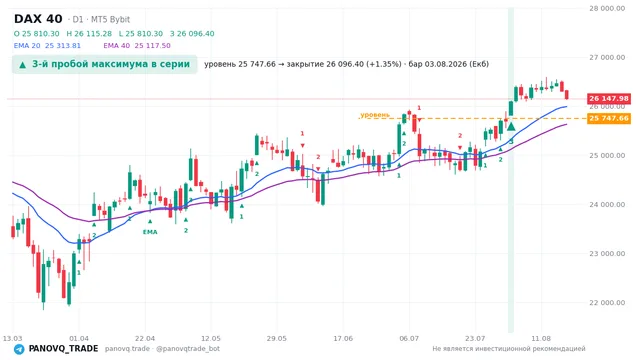Click the 17.06 date axis label

tap(343, 338)
